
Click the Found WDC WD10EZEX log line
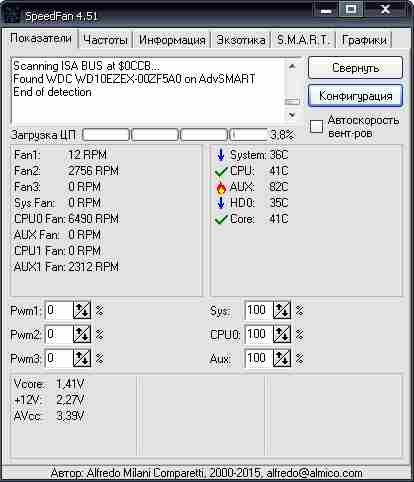[134, 79]
